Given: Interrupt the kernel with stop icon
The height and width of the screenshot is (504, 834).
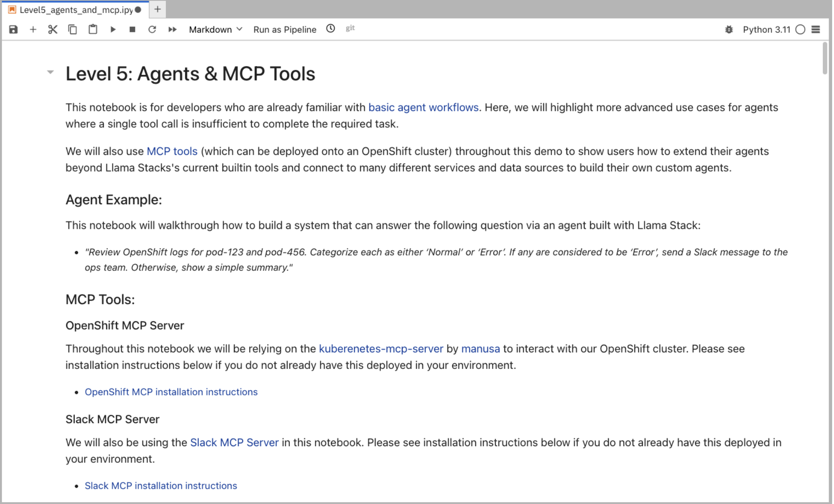Looking at the screenshot, I should pos(132,30).
